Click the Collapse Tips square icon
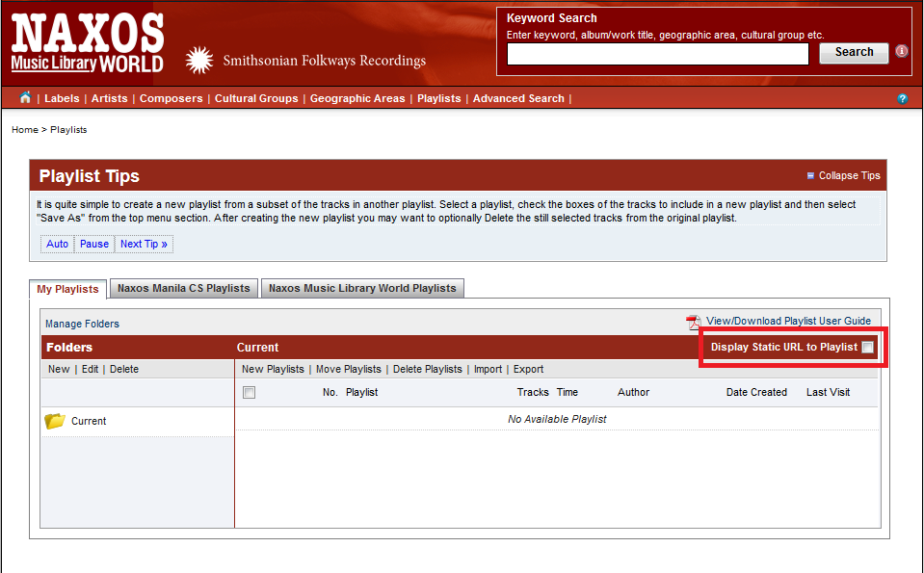Viewport: 924px width, 573px height. tap(810, 175)
